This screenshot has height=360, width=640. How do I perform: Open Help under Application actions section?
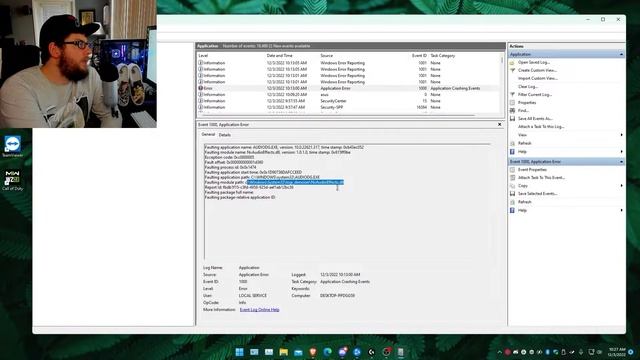(522, 151)
